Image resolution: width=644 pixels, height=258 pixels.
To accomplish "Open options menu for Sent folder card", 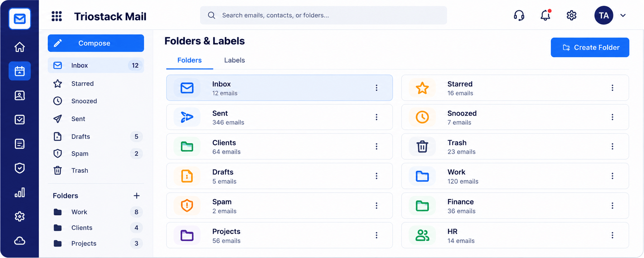I will pos(376,117).
